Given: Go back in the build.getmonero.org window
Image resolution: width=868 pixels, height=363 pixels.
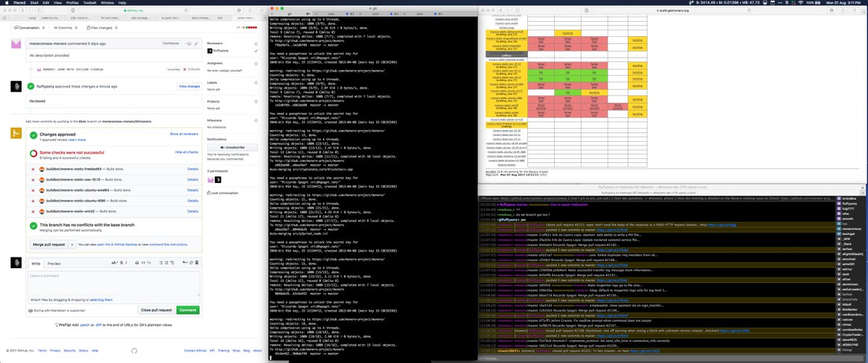Looking at the screenshot, I should pyautogui.click(x=500, y=10).
